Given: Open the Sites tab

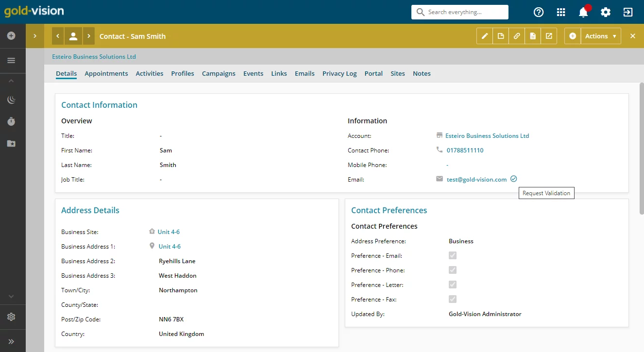Looking at the screenshot, I should click(x=398, y=73).
